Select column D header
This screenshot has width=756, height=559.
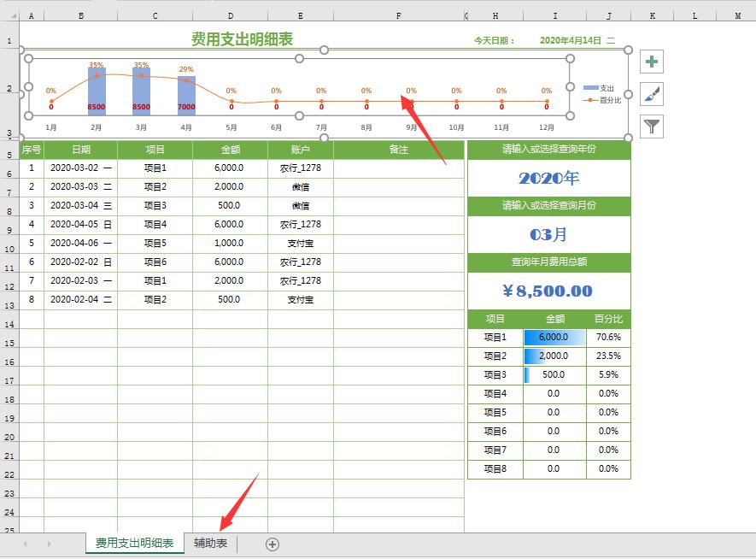click(230, 15)
